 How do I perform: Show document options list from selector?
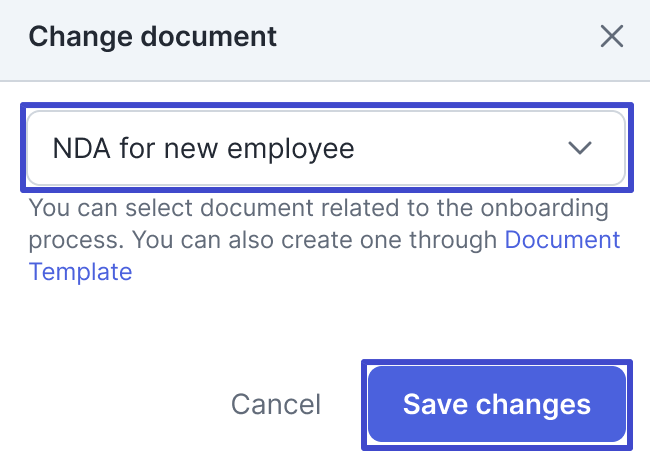pyautogui.click(x=326, y=148)
